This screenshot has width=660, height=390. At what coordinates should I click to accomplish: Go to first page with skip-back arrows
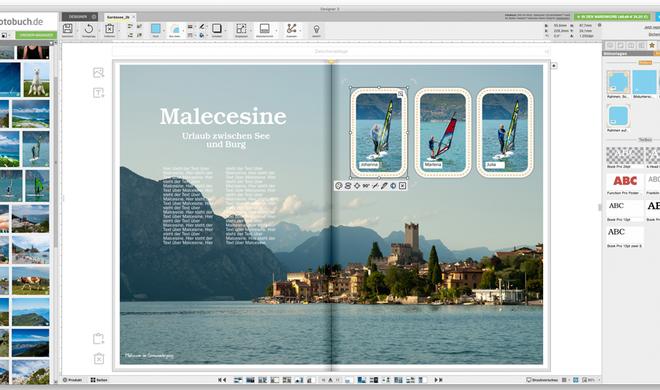(x=222, y=380)
